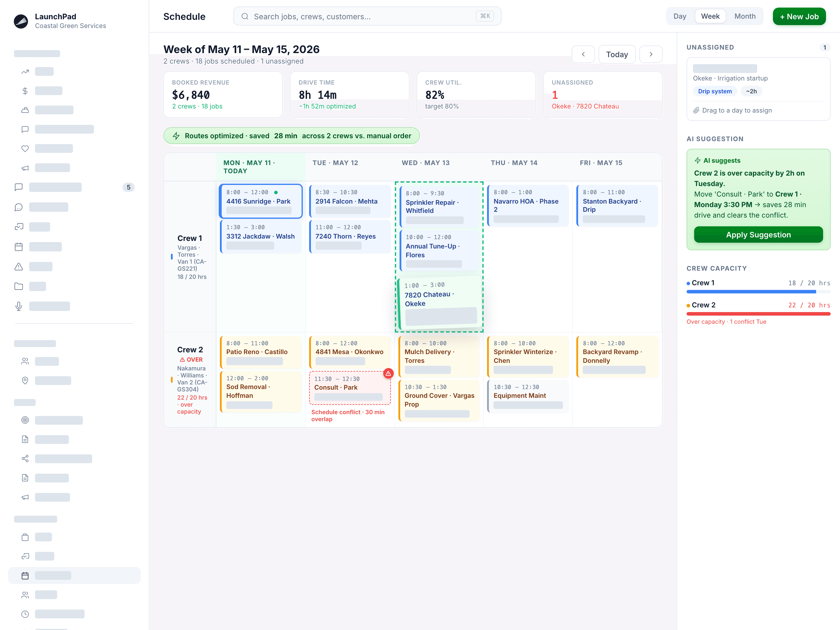Jump to Today button
Viewport: 840px width, 630px height.
pyautogui.click(x=617, y=54)
